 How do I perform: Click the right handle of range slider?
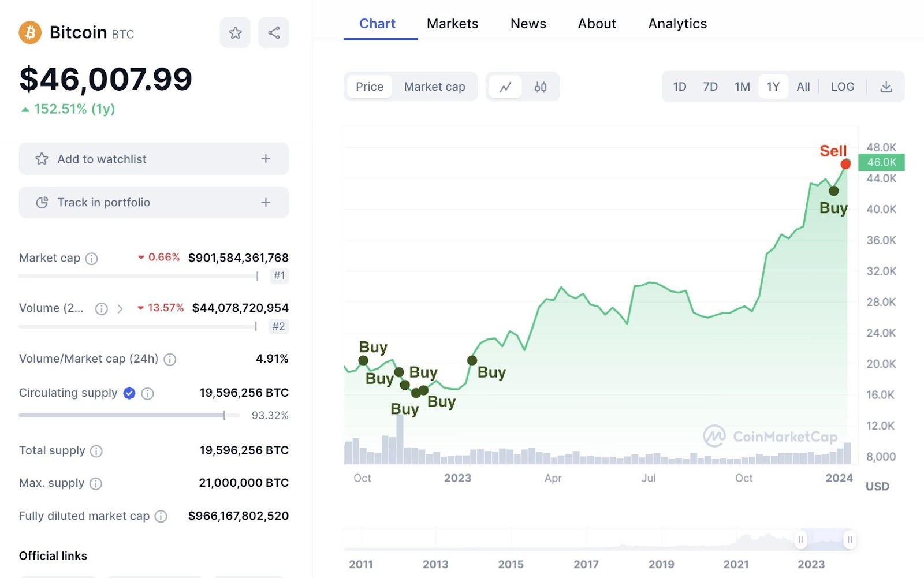click(x=850, y=540)
